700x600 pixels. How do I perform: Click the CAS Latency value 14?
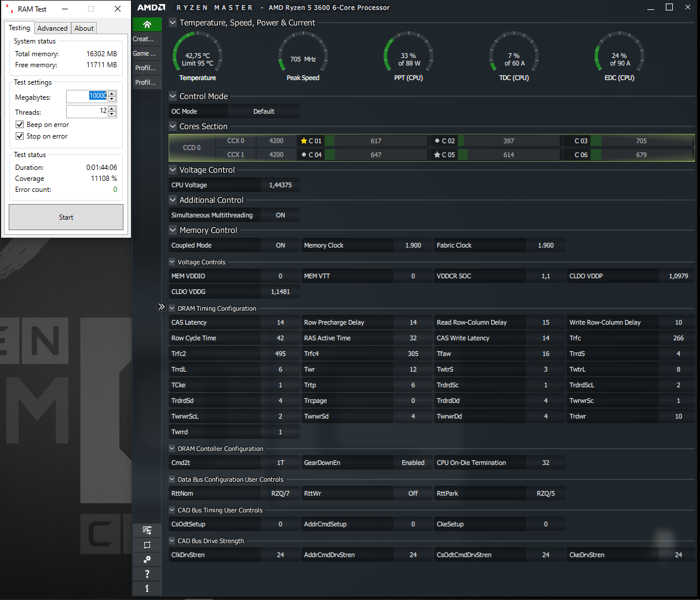[280, 322]
